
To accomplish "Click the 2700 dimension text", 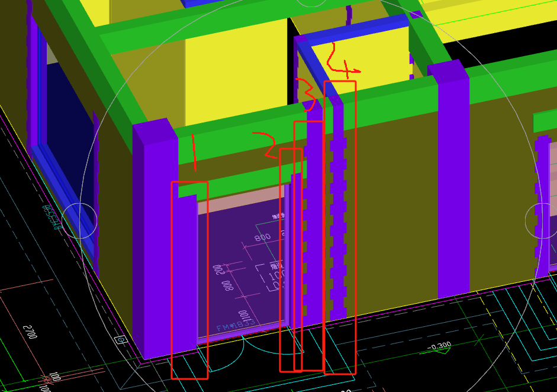I will click(30, 332).
